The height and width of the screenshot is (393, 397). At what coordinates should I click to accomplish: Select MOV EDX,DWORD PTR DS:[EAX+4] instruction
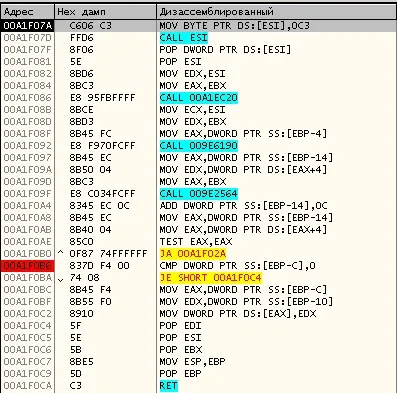click(x=243, y=170)
